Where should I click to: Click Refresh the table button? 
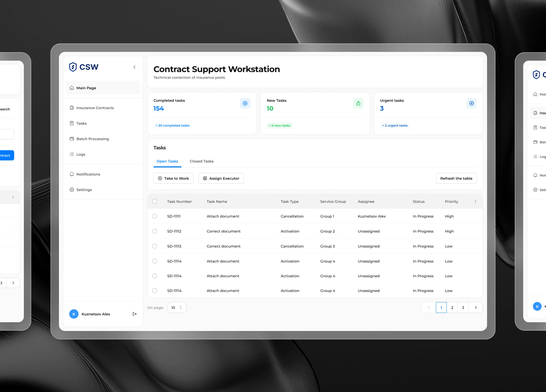click(x=456, y=178)
